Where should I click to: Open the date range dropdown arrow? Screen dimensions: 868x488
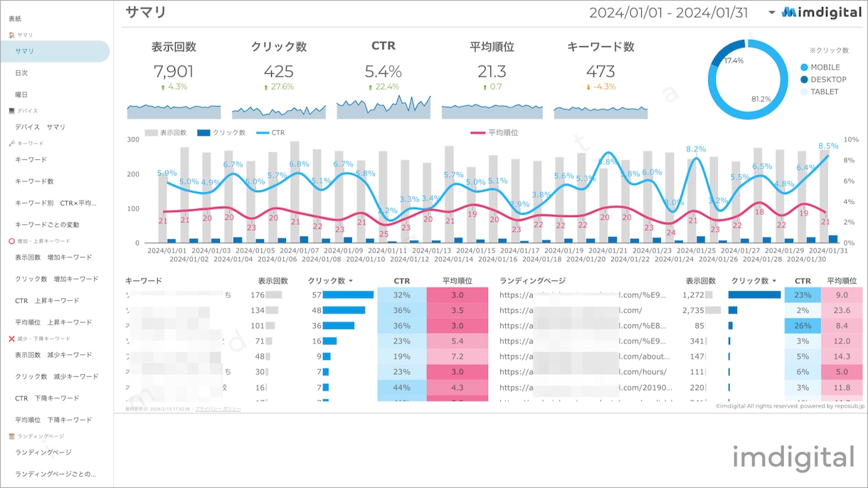(771, 12)
